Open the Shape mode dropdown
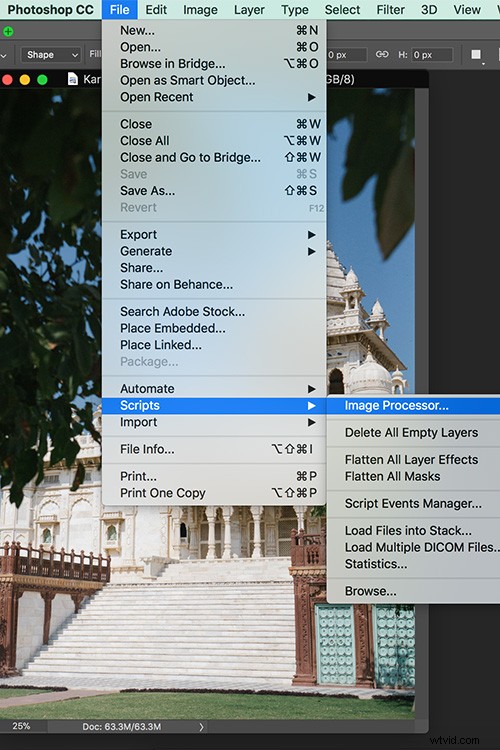Viewport: 500px width, 750px height. [50, 55]
